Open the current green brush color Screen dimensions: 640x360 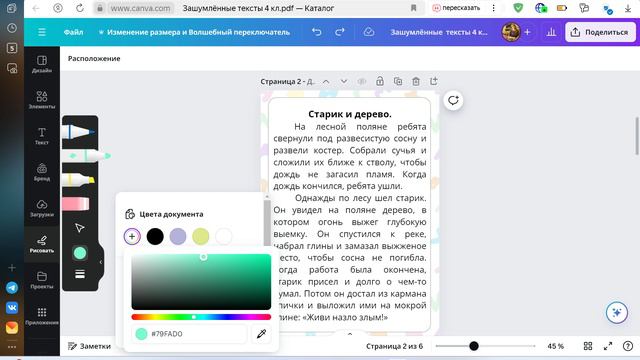coord(80,253)
